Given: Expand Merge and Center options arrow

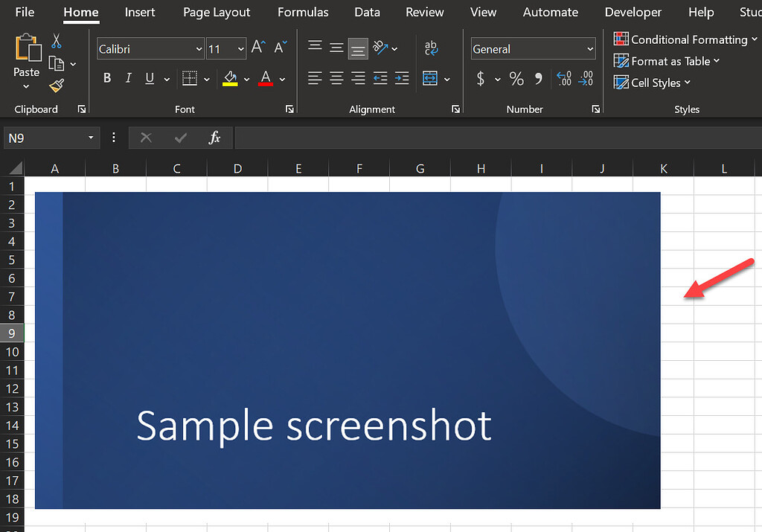Looking at the screenshot, I should click(x=447, y=79).
